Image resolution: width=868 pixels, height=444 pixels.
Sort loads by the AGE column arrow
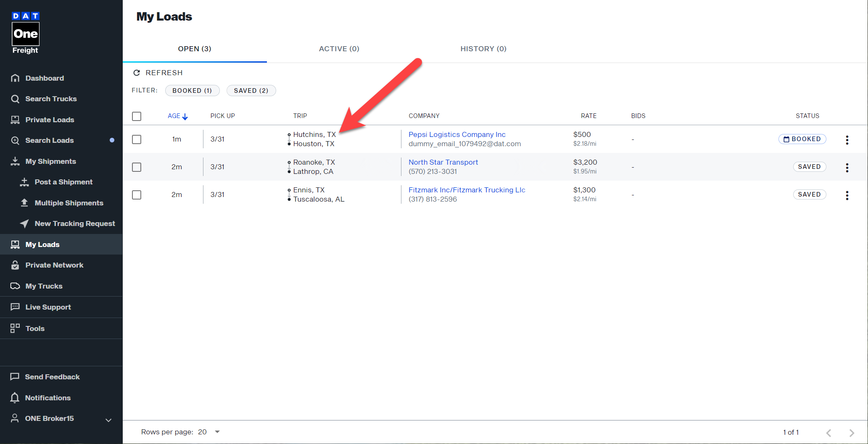185,116
